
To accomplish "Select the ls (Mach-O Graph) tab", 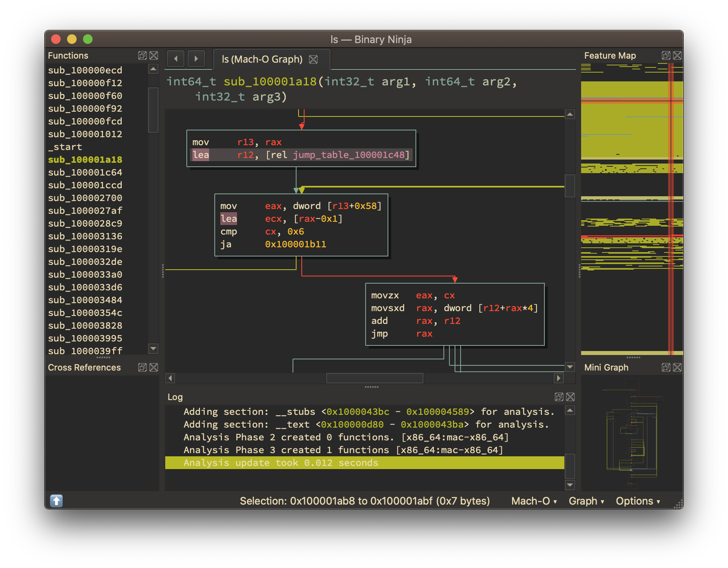I will click(x=262, y=59).
